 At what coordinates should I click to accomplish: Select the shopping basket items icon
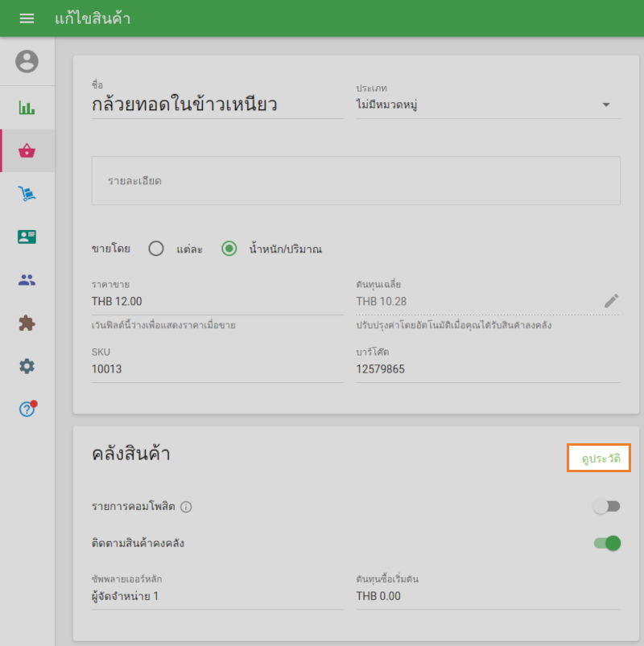point(27,150)
